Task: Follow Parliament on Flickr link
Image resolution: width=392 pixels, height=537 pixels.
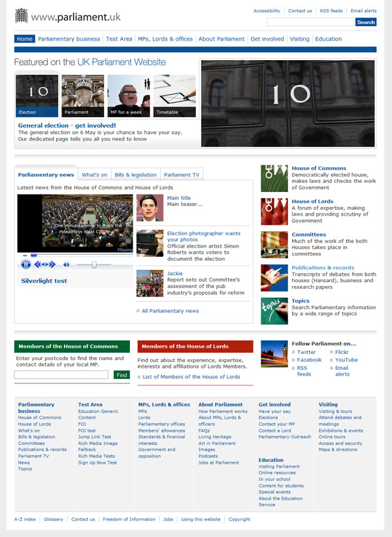Action: point(342,352)
